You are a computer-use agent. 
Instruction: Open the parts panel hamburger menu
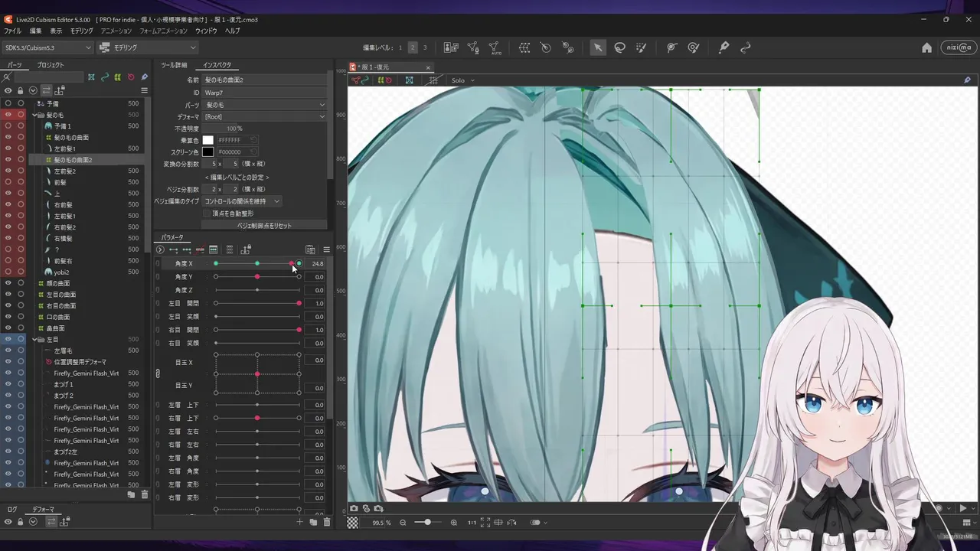[x=144, y=90]
